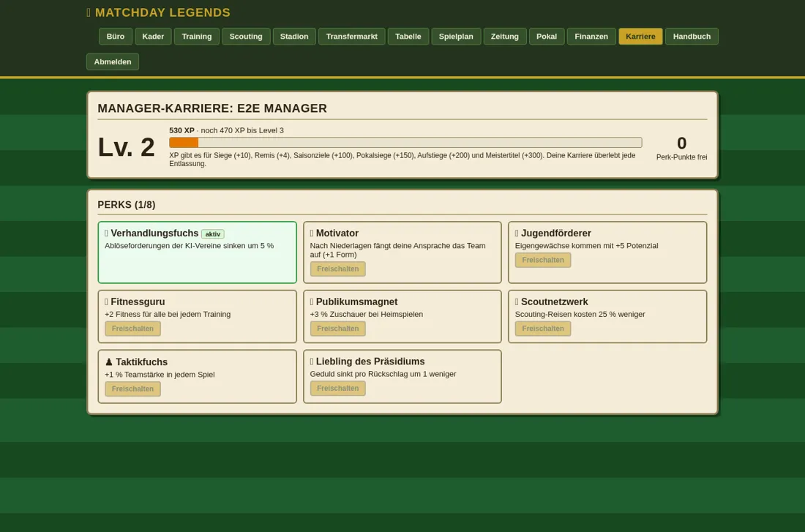The image size is (805, 532).
Task: Open the Training tab
Action: point(197,37)
